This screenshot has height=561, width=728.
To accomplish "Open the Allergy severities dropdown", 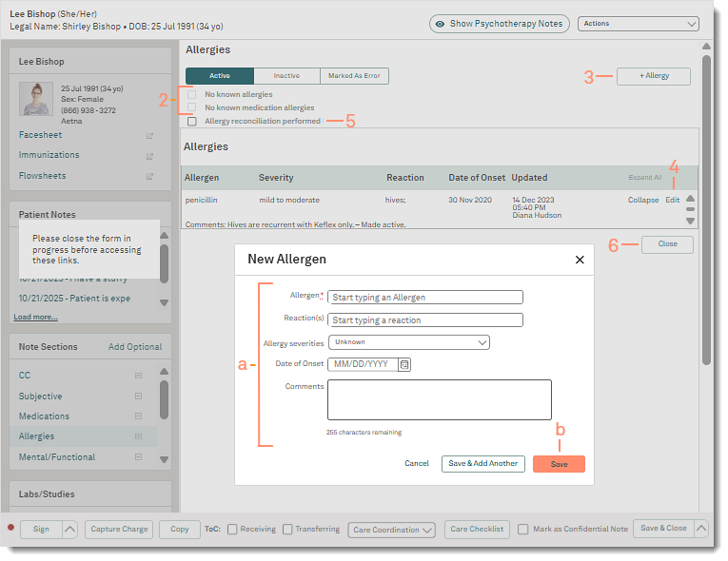I will [x=409, y=342].
